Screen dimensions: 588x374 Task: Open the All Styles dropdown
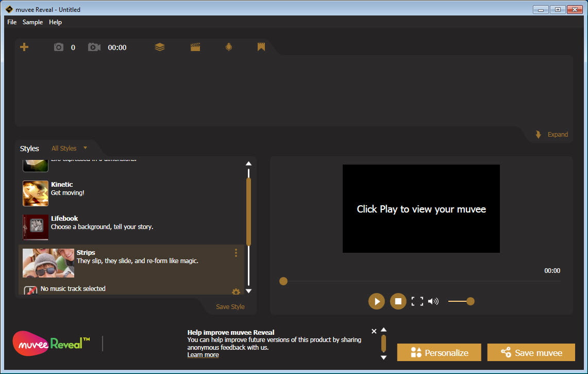tap(69, 149)
